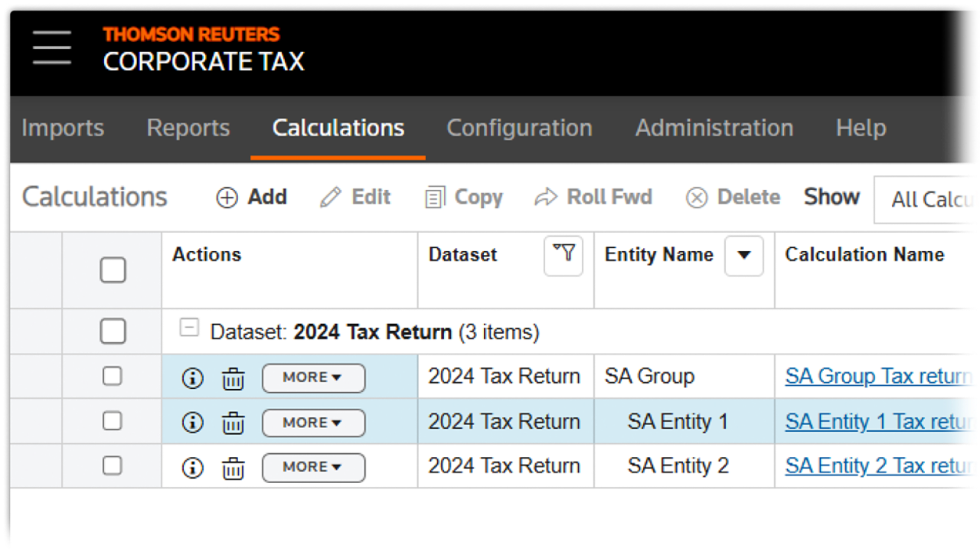Click the info icon for SA Group row
980x552 pixels.
pyautogui.click(x=192, y=378)
